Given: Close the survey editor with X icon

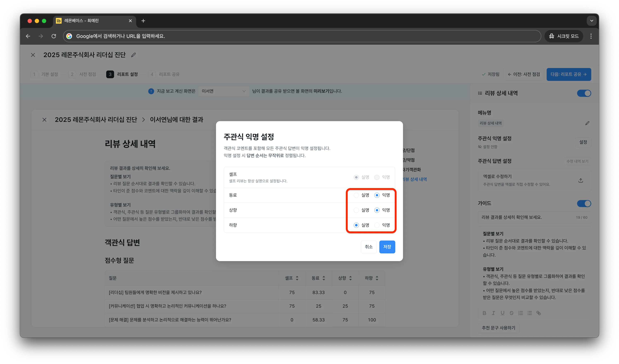Looking at the screenshot, I should (x=33, y=55).
